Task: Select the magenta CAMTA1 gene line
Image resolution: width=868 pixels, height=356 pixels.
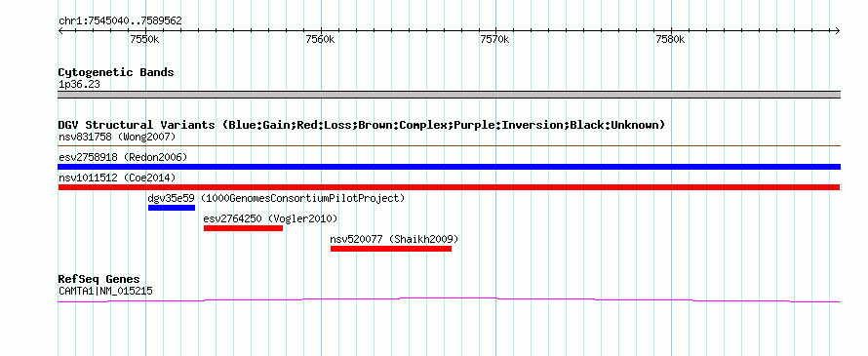Action: pyautogui.click(x=449, y=299)
